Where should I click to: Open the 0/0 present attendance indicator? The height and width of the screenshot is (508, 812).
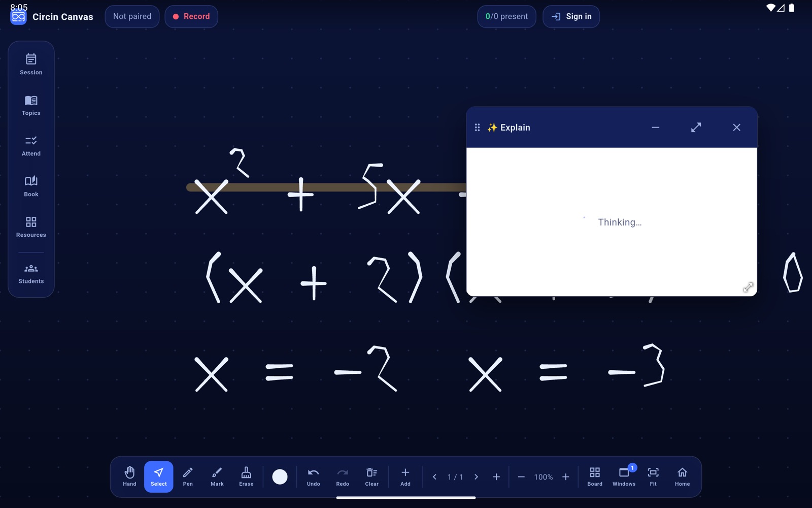click(x=506, y=16)
